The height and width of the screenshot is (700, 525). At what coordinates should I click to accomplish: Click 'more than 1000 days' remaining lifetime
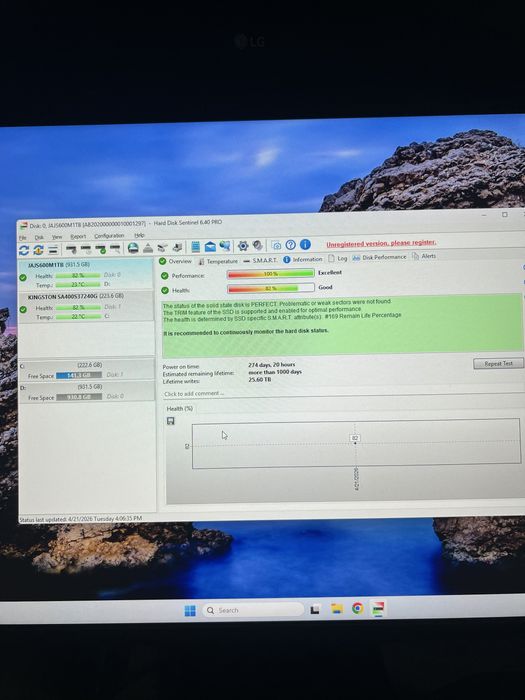275,372
